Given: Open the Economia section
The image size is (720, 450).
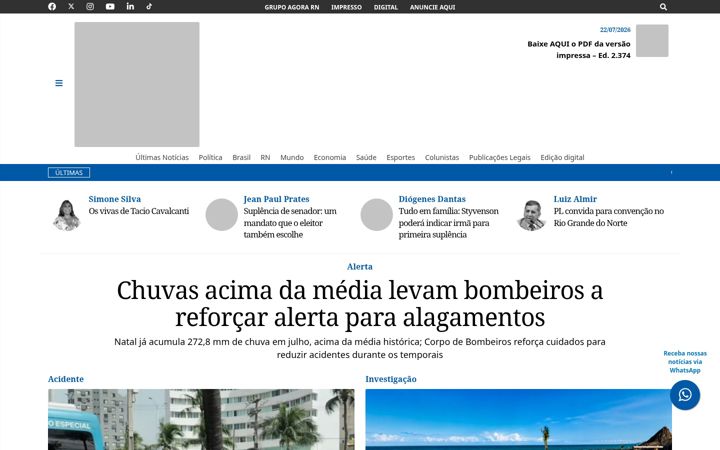Looking at the screenshot, I should 330,157.
